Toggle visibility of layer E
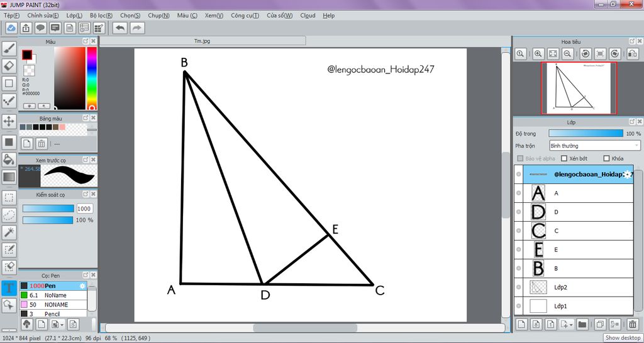Image resolution: width=644 pixels, height=343 pixels. [x=519, y=249]
